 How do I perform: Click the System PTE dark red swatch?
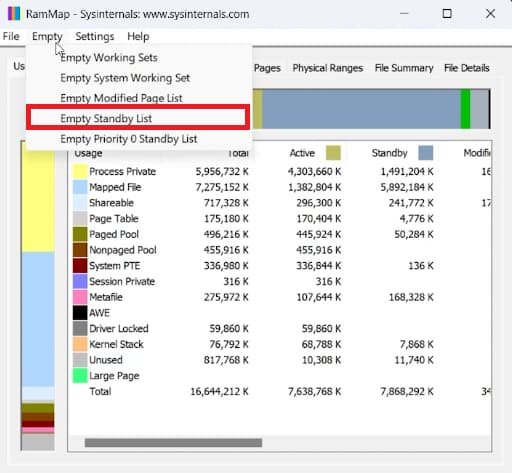point(80,265)
